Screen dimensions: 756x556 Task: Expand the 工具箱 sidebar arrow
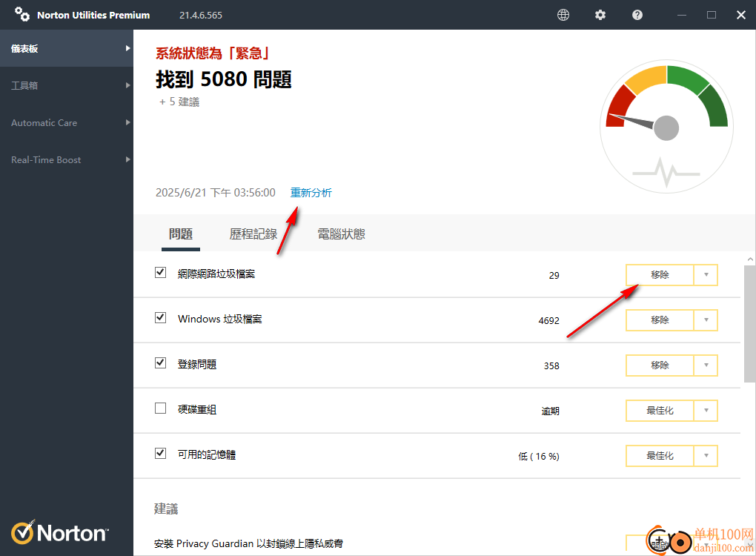coord(127,85)
